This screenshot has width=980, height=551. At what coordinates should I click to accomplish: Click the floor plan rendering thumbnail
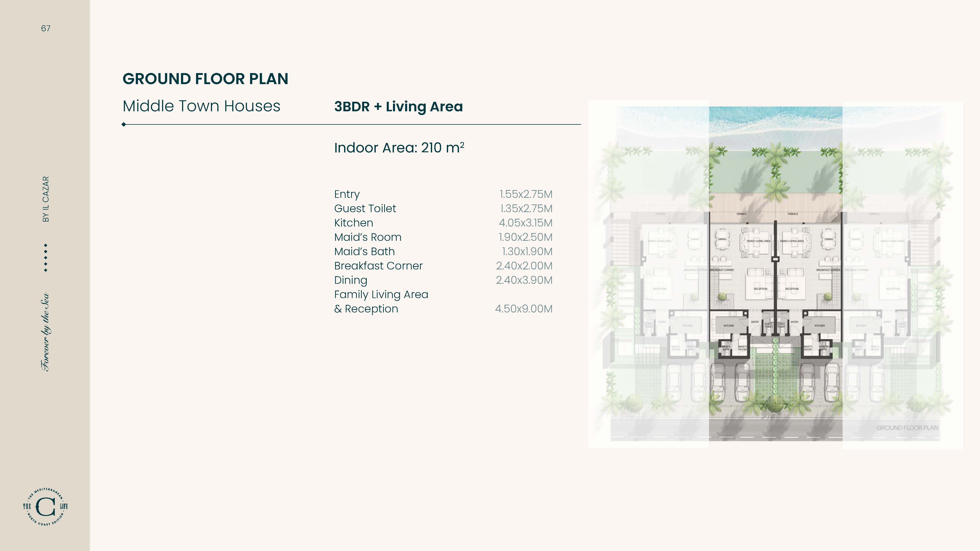[775, 274]
